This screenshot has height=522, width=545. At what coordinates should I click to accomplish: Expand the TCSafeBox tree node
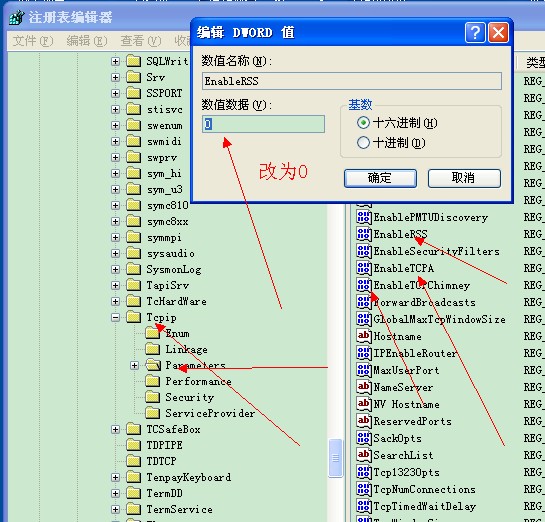[x=115, y=430]
